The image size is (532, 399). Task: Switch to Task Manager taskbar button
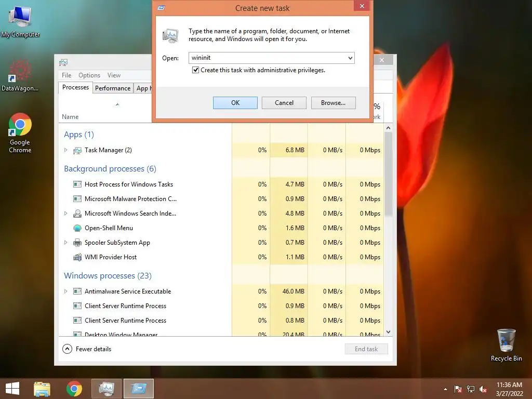click(106, 389)
